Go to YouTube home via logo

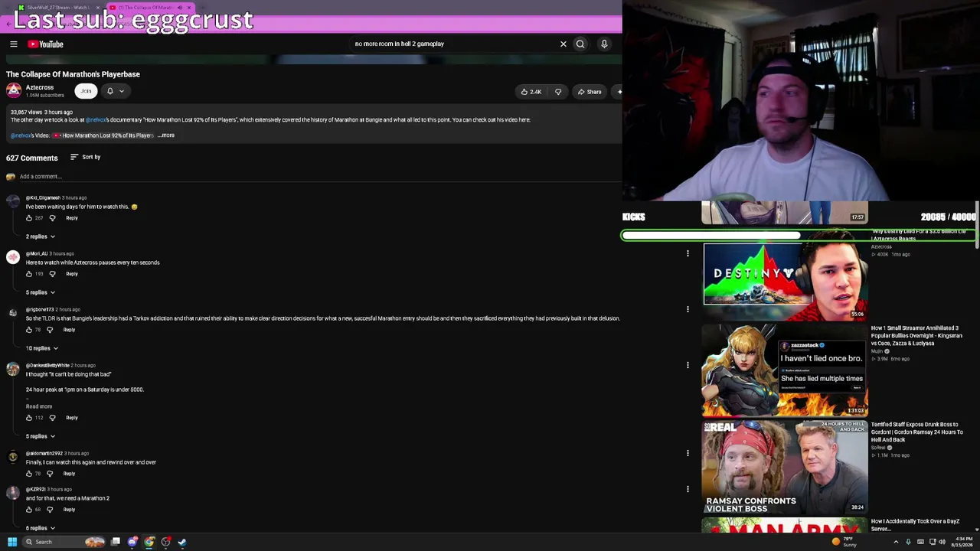point(46,44)
